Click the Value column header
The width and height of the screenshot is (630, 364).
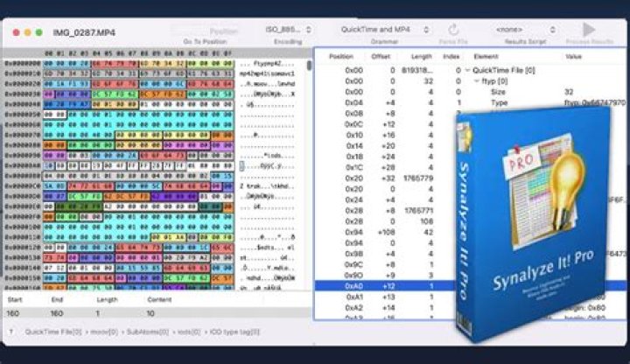point(573,57)
